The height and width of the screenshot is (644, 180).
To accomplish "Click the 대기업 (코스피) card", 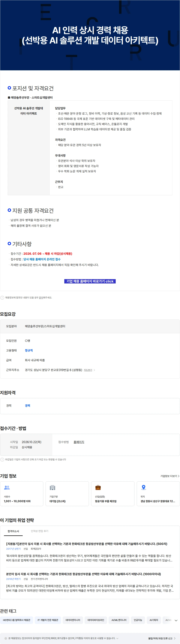I will point(67,494).
